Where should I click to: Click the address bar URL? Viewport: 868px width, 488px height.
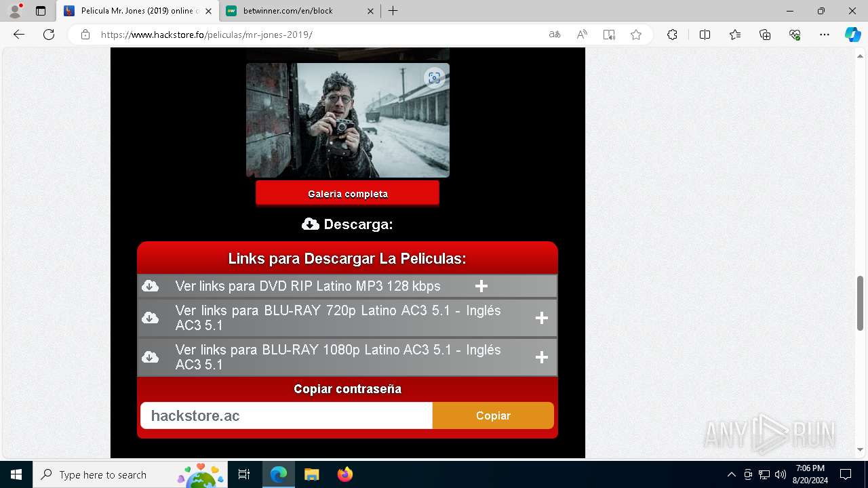pos(207,35)
